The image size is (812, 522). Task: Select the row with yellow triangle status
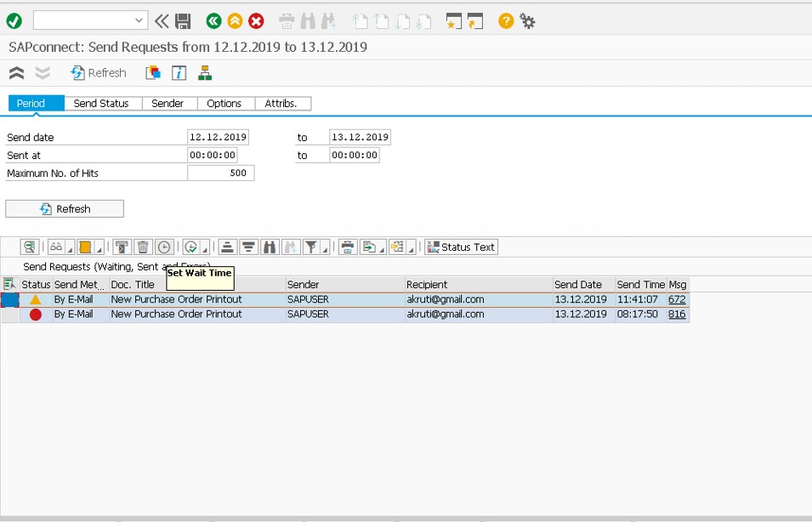coord(10,299)
